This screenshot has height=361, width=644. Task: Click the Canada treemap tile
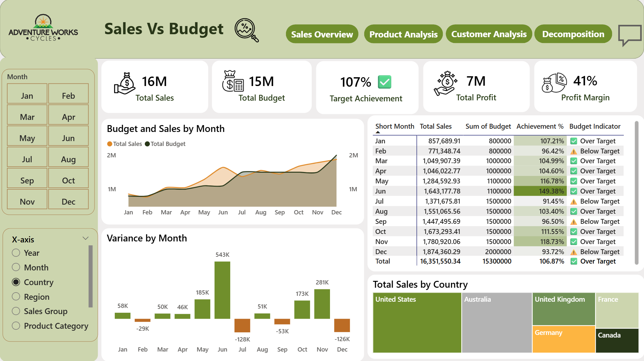click(617, 340)
